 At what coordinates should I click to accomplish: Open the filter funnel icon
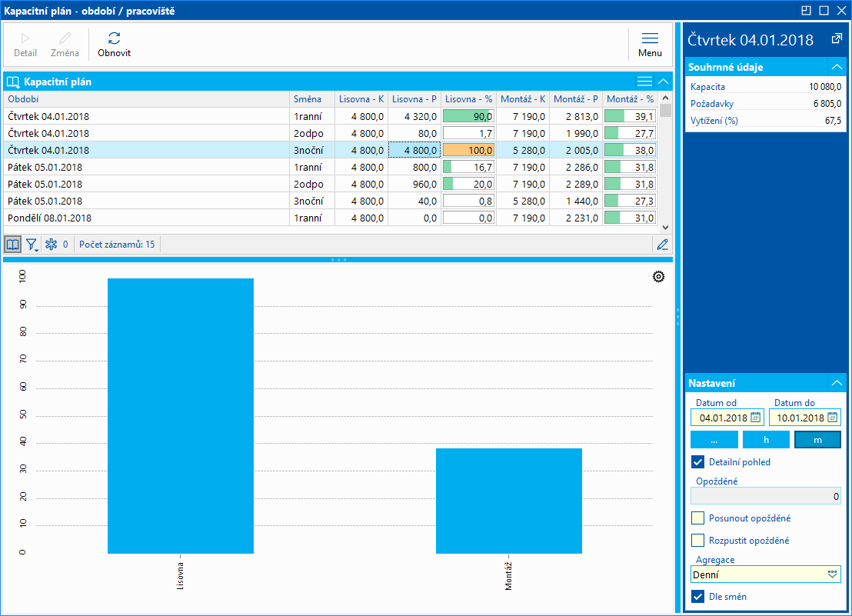tap(32, 245)
